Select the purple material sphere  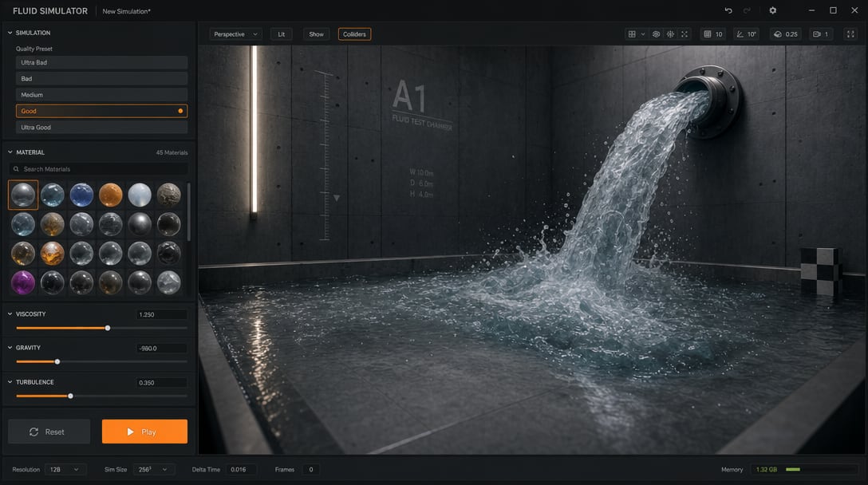[23, 282]
